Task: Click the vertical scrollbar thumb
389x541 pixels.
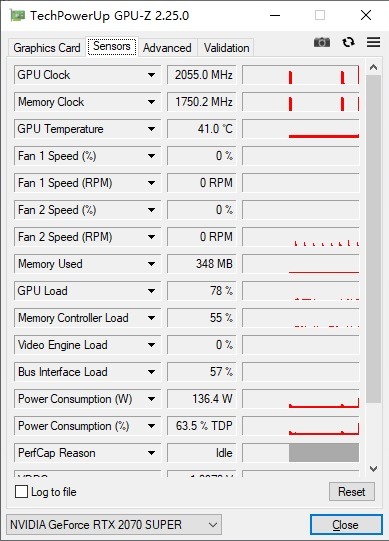Action: click(373, 239)
